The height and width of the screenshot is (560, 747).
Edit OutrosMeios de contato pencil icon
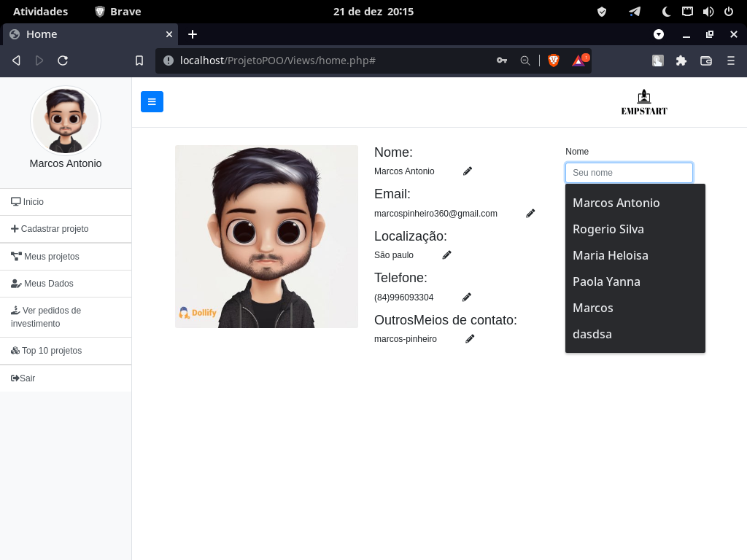click(x=470, y=338)
